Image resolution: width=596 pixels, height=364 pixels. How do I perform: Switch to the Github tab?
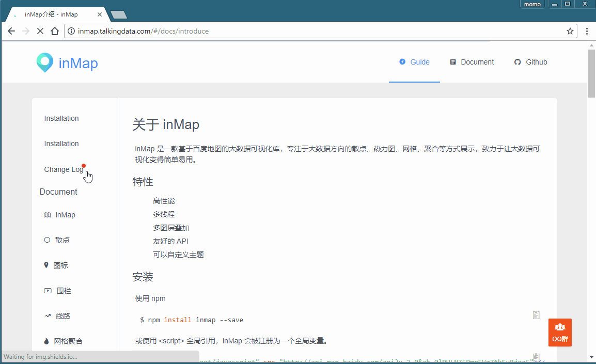[x=530, y=62]
